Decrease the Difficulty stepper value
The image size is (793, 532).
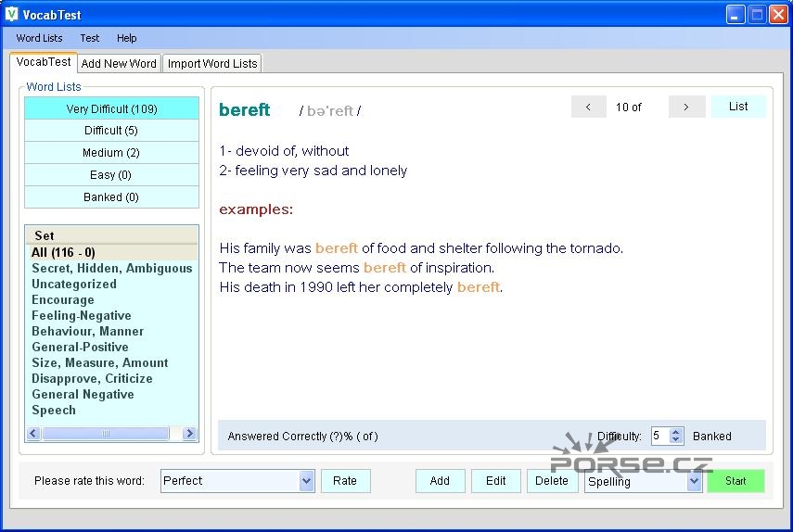(675, 439)
